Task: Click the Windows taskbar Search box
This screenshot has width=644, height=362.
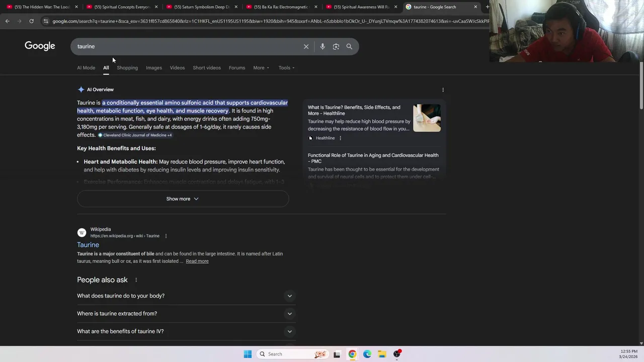Action: click(292, 354)
